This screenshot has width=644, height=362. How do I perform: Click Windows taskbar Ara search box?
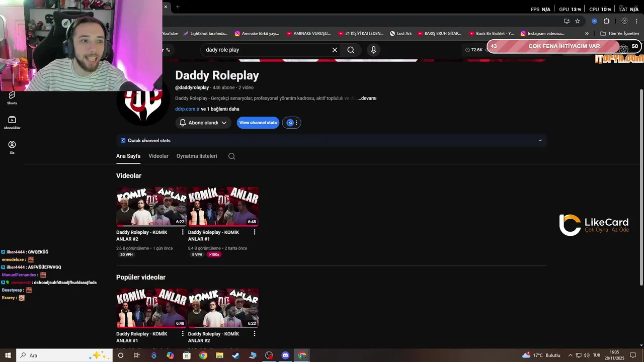[x=64, y=355]
